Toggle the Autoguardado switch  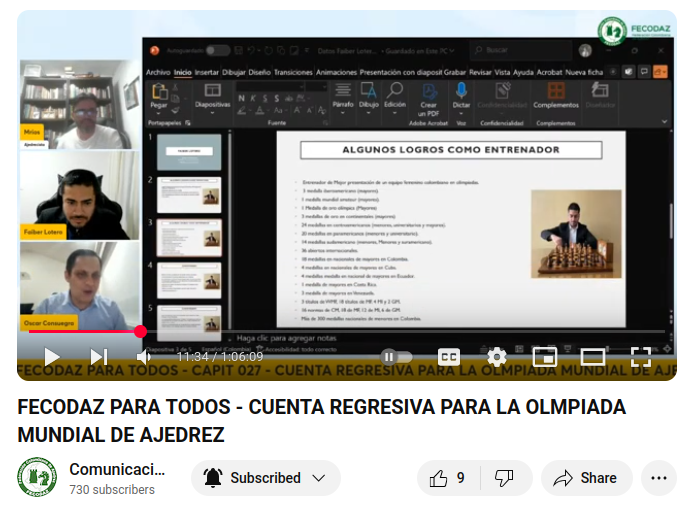(x=218, y=51)
